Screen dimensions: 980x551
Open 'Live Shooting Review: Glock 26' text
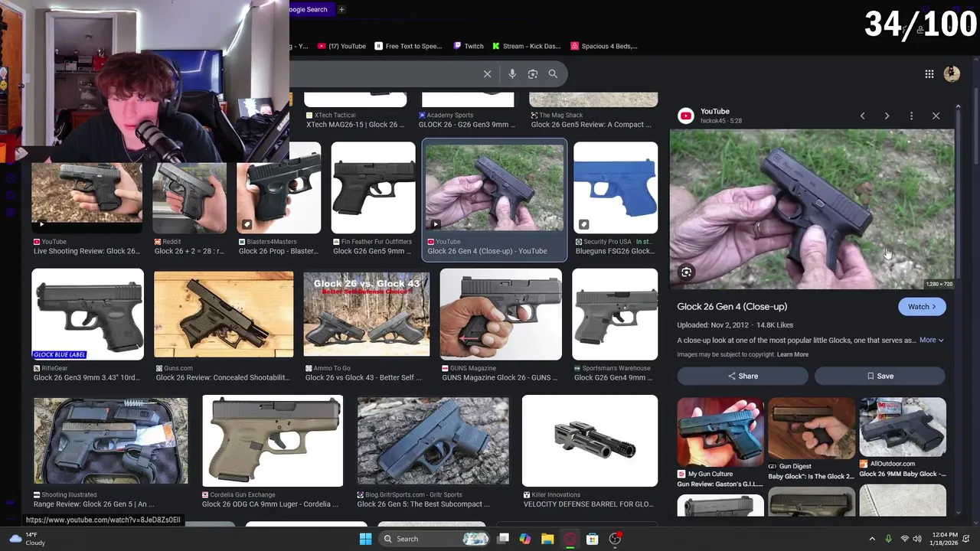87,251
